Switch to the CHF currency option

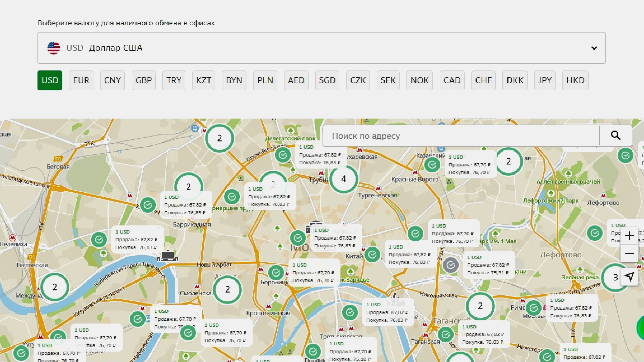point(483,80)
